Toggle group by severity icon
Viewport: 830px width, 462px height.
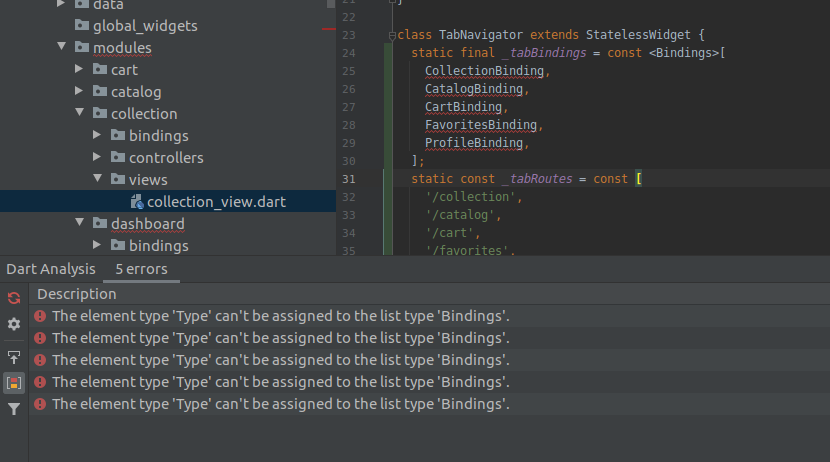tap(14, 383)
